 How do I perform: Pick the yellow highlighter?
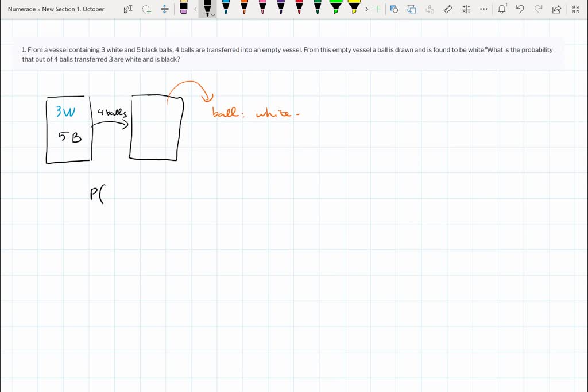coord(354,8)
